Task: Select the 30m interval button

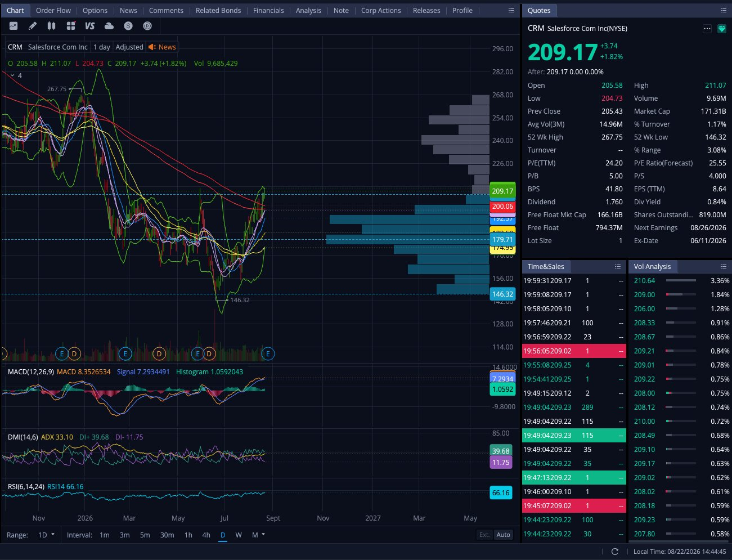Action: pos(167,535)
